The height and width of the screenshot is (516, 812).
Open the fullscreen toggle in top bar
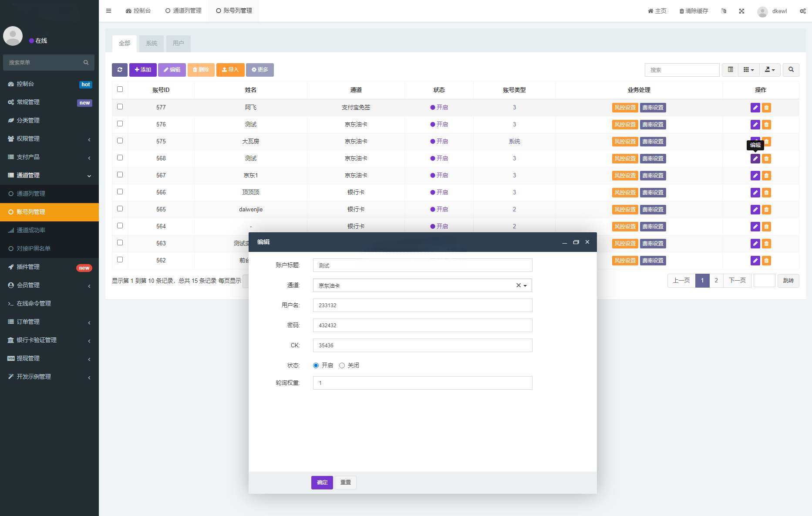(741, 11)
